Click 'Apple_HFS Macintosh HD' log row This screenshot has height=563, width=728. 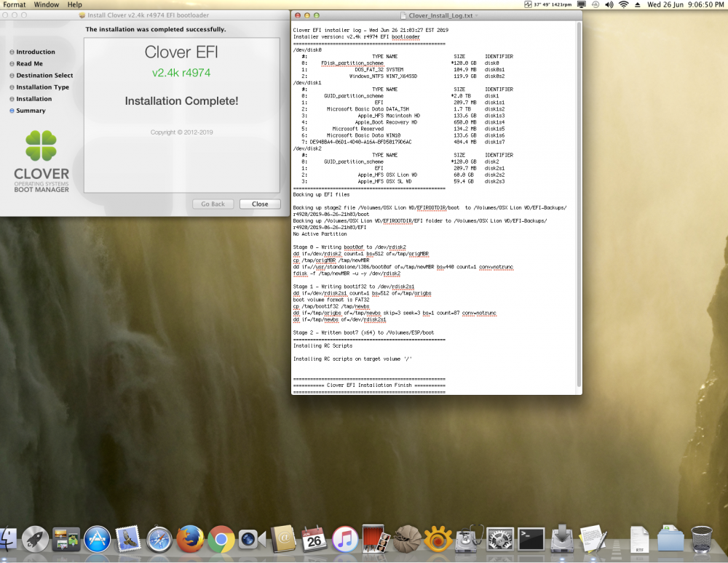coord(403,116)
